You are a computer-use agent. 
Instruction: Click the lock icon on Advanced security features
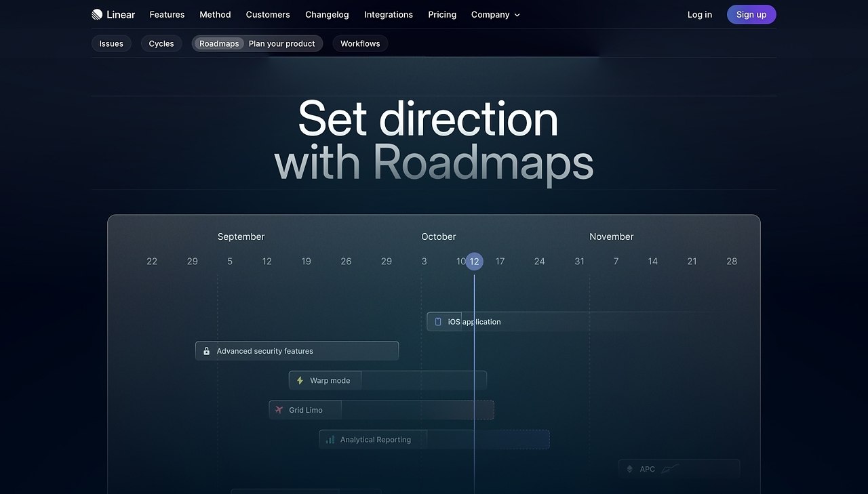(x=207, y=351)
